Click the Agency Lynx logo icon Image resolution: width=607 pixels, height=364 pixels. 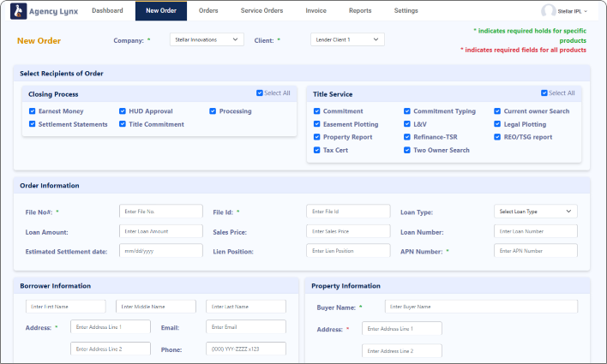point(19,11)
